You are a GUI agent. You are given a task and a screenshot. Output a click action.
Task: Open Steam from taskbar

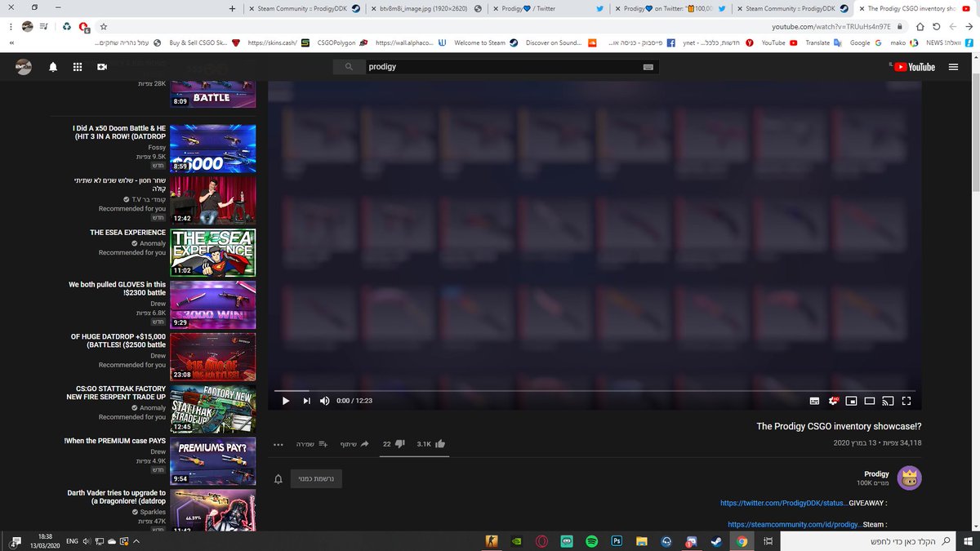click(716, 541)
